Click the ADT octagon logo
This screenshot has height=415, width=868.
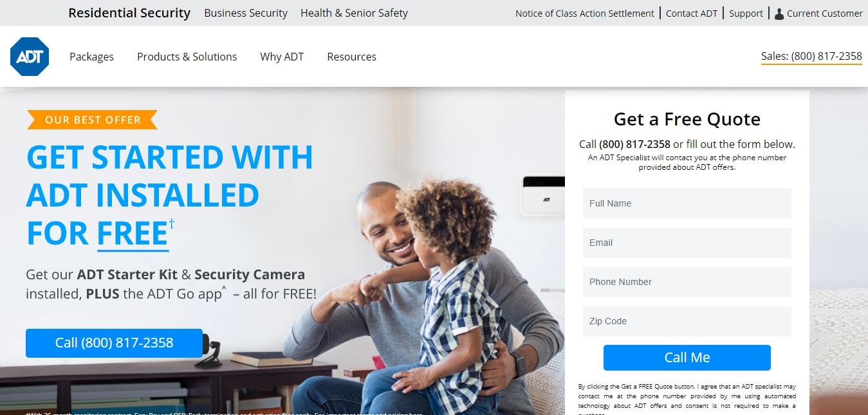[x=30, y=57]
